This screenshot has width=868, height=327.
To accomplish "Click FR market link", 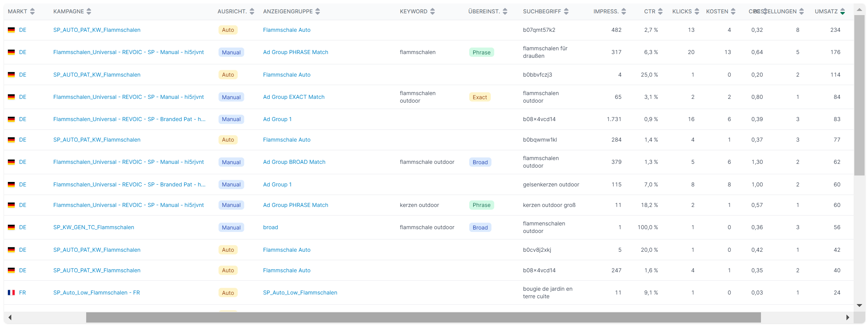I will coord(23,292).
